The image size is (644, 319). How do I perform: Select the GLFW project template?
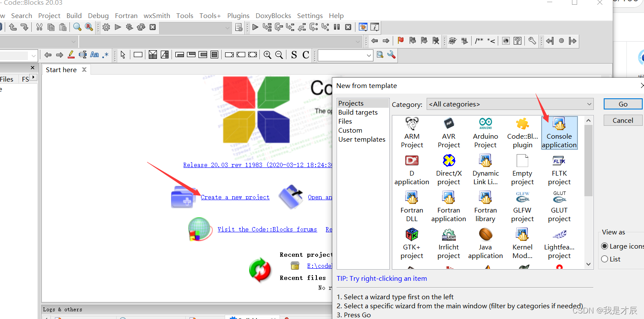click(522, 207)
